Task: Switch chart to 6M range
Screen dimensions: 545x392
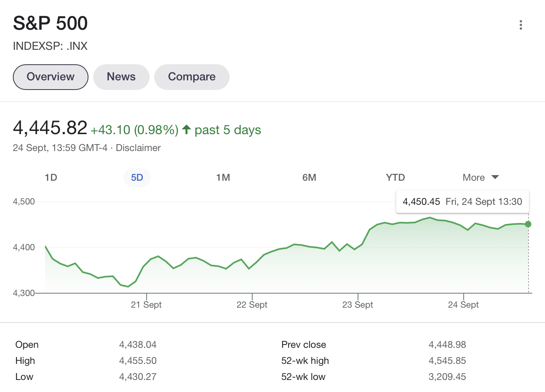Action: click(309, 178)
